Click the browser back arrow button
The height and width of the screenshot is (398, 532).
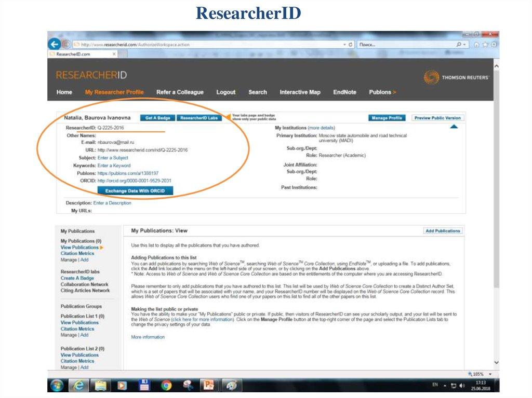coord(54,45)
